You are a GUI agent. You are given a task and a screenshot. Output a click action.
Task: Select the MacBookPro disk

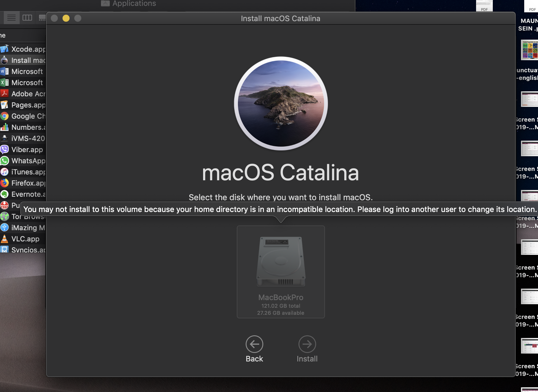coord(281,272)
